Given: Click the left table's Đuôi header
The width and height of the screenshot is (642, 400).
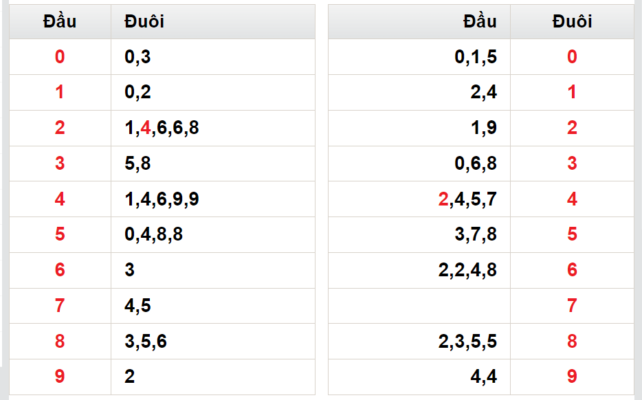Looking at the screenshot, I should click(x=213, y=21).
